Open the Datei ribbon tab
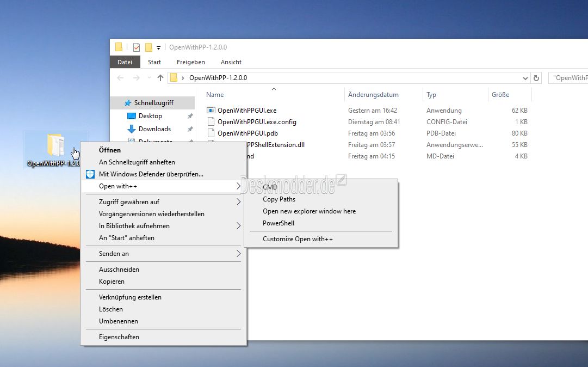 coord(125,62)
